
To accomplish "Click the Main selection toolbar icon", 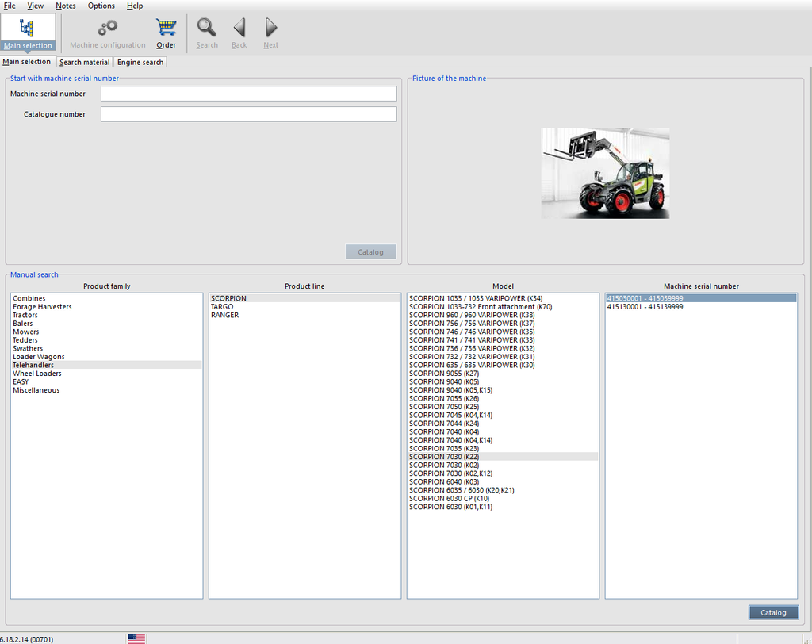I will [28, 33].
